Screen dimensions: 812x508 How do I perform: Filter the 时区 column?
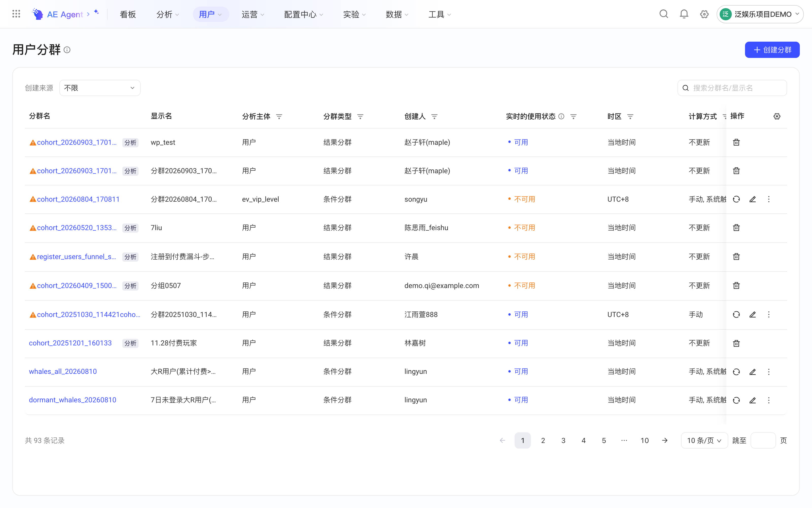[x=630, y=117]
